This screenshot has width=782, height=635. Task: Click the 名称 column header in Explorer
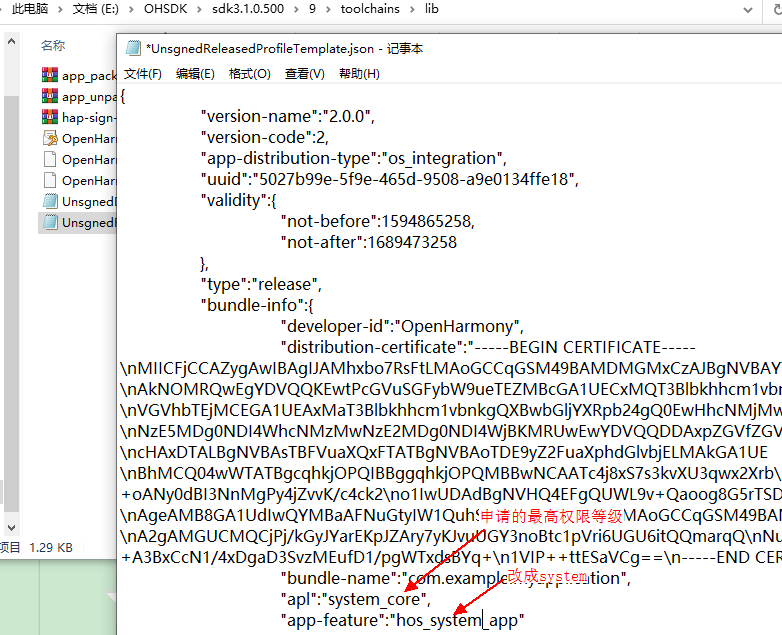pos(53,45)
